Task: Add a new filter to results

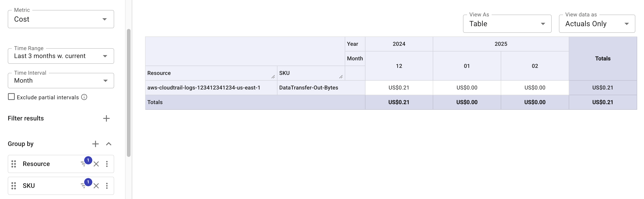Action: [x=106, y=118]
